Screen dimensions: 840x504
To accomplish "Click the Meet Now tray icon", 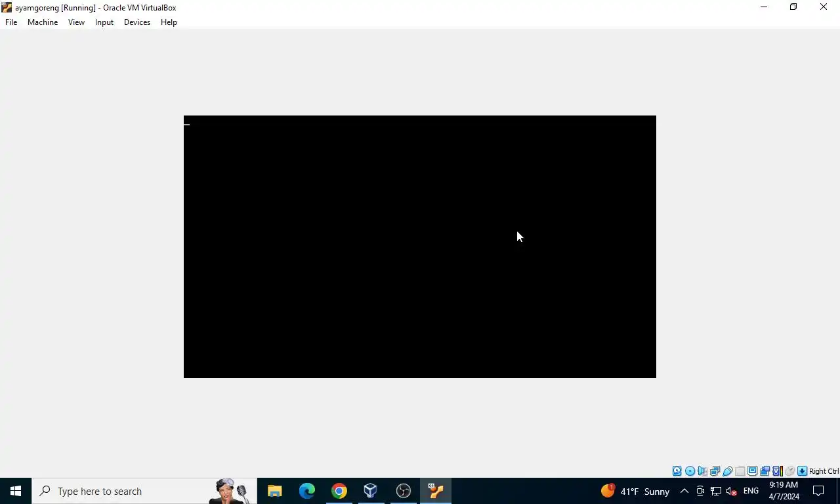I will click(700, 491).
